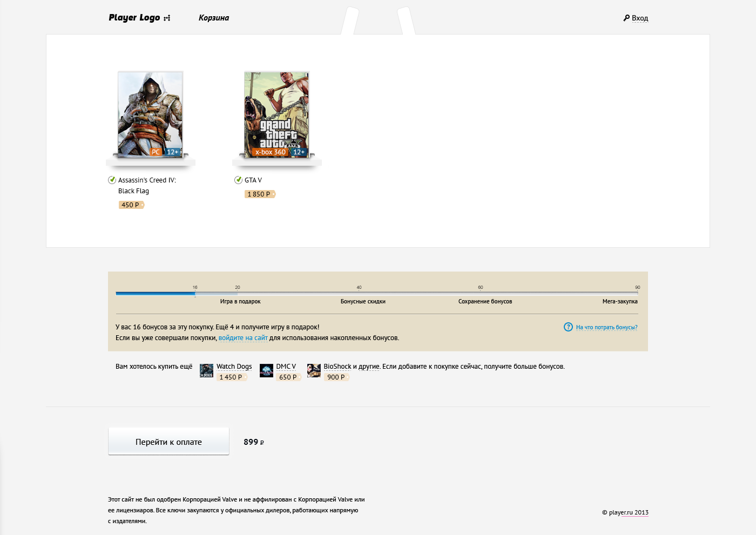Viewport: 756px width, 535px height.
Task: Click the BioShock small thumbnail
Action: coord(314,370)
